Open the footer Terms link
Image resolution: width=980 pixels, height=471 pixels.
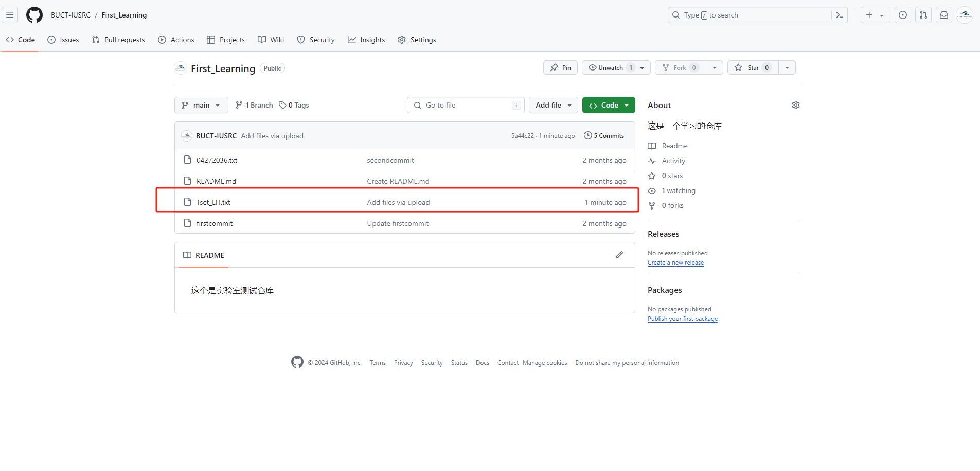pyautogui.click(x=378, y=363)
